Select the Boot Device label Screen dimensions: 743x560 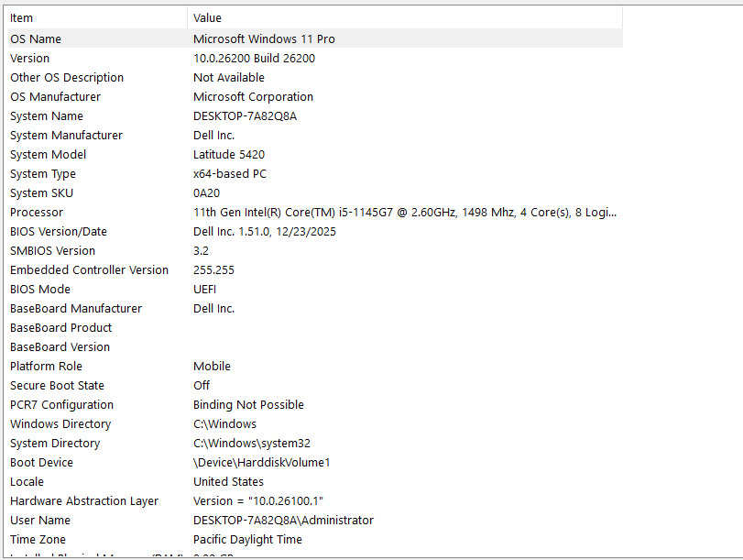point(42,462)
